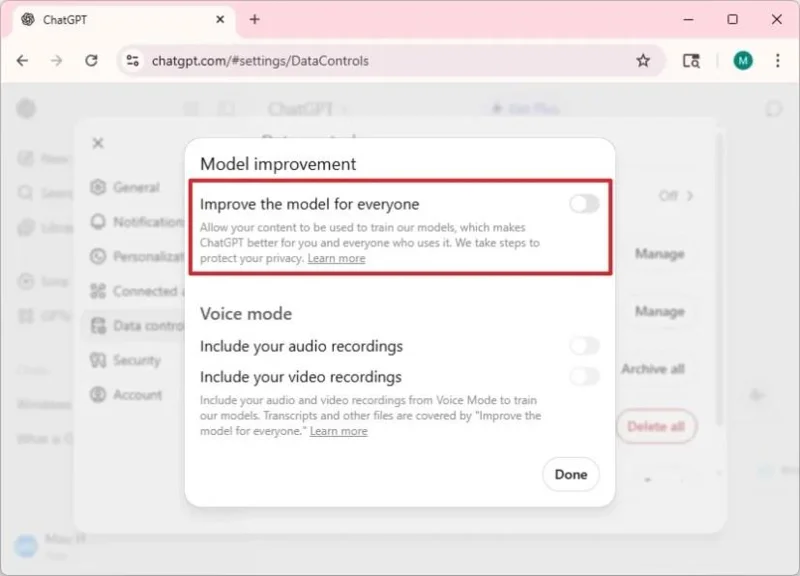Open Learn more link under Voice mode

(338, 431)
